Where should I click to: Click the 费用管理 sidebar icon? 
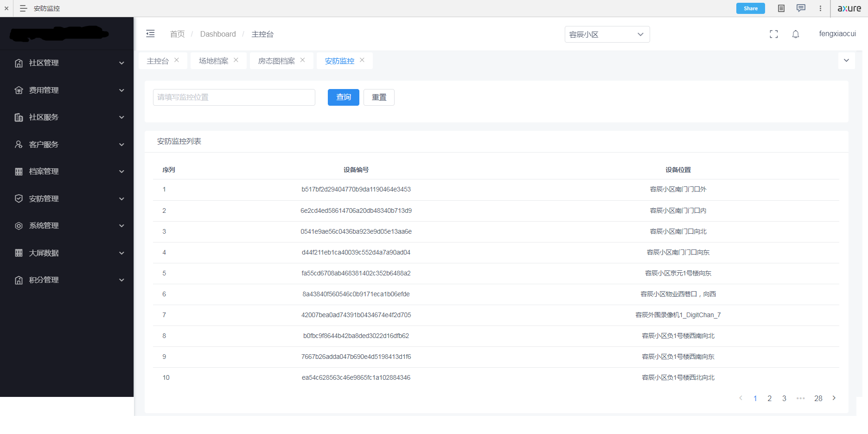point(19,90)
